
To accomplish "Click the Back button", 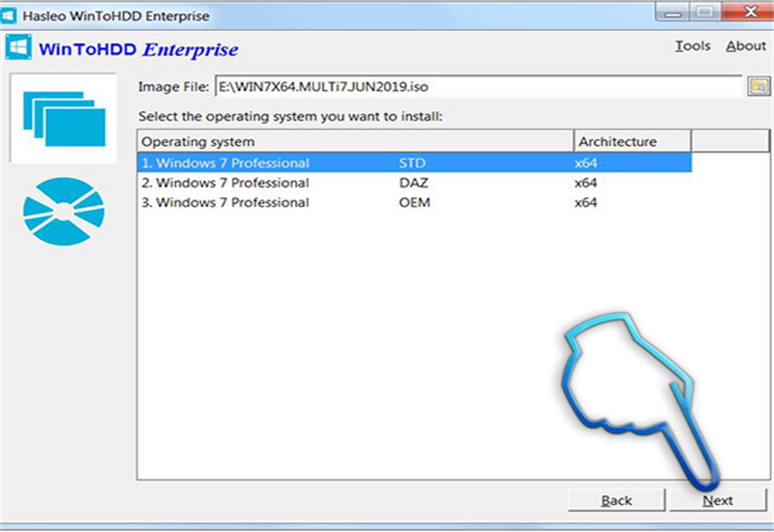I will tap(616, 500).
